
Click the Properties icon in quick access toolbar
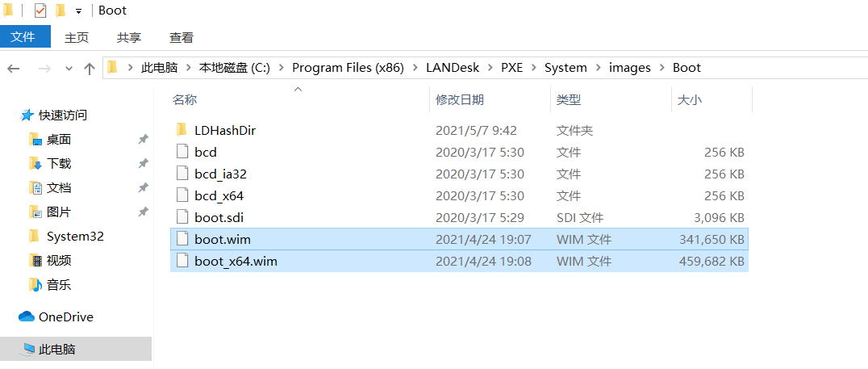[x=40, y=10]
